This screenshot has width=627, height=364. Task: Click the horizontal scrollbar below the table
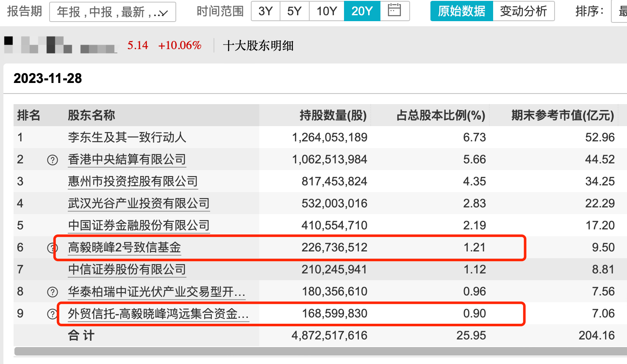tap(321, 351)
